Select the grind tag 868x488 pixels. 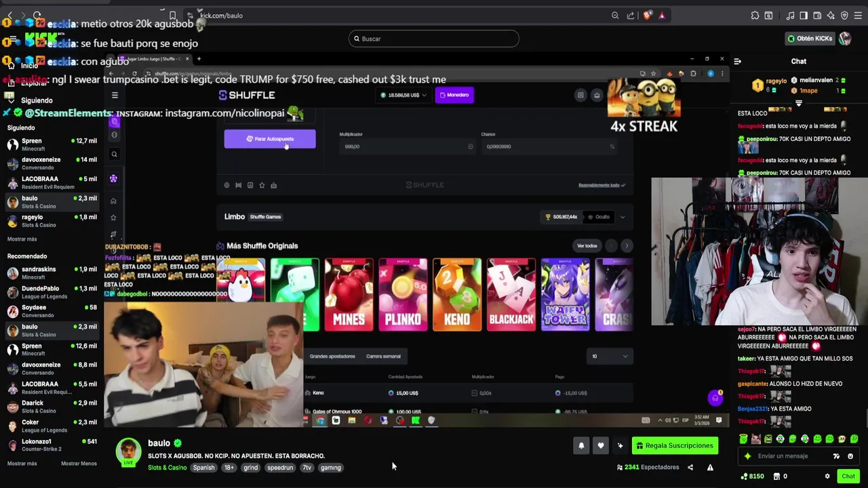(251, 468)
